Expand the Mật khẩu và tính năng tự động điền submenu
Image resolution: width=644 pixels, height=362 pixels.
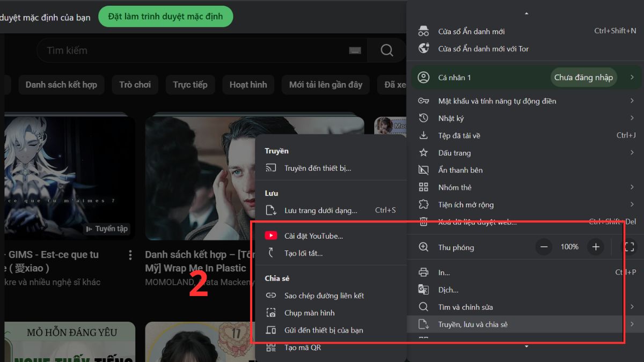[632, 101]
